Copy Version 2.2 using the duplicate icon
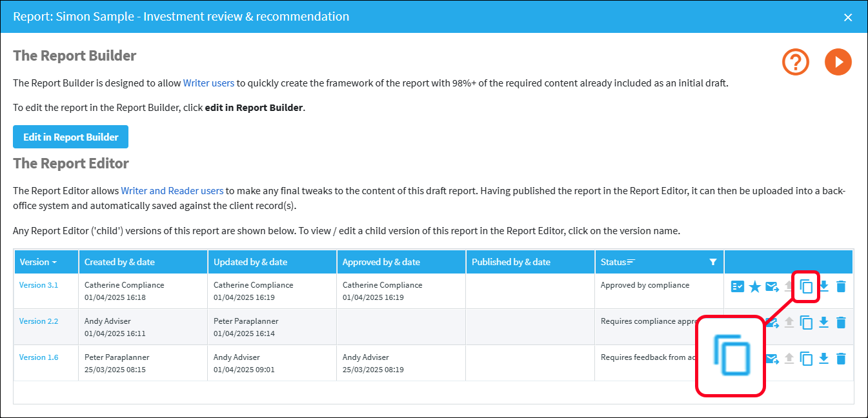 [x=806, y=323]
